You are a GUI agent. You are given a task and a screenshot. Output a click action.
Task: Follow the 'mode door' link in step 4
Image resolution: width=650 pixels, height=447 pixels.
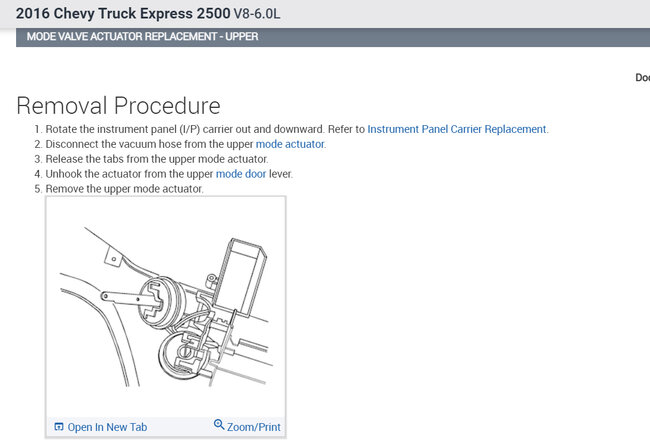[241, 174]
